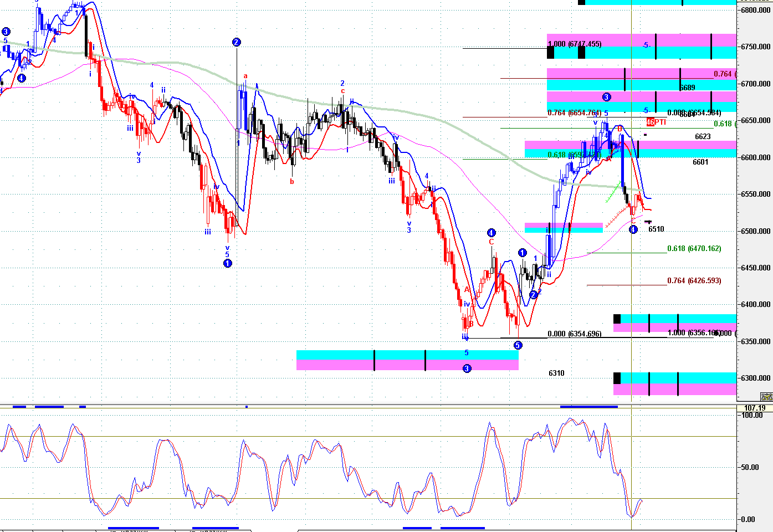Click the 6689 price target label
Screen dimensions: 773x532
click(x=687, y=88)
